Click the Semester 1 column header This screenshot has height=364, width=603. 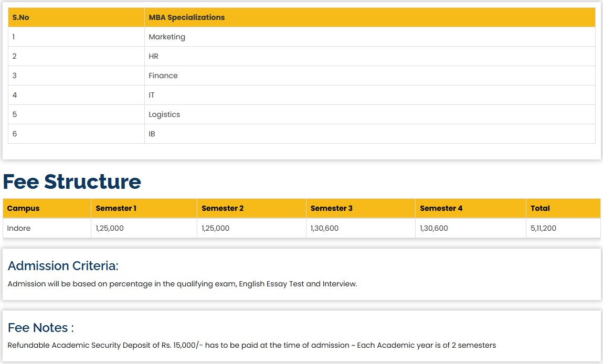[x=116, y=208]
